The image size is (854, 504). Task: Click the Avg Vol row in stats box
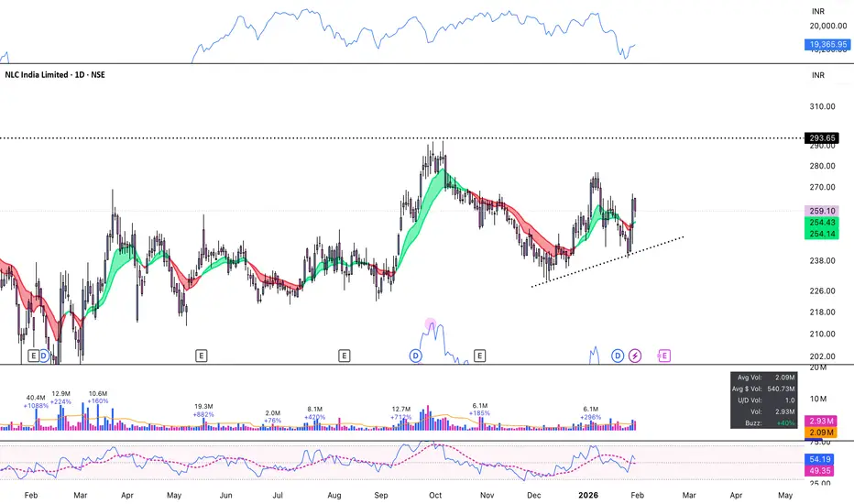(x=764, y=378)
